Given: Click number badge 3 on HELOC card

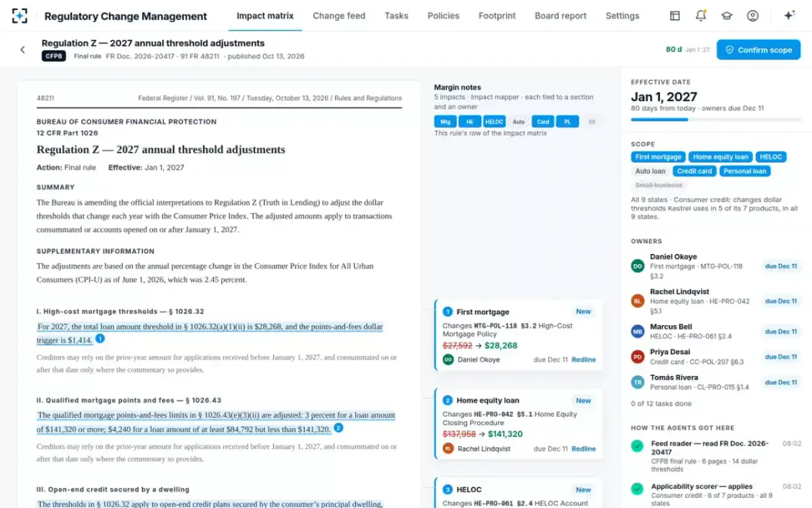Looking at the screenshot, I should pos(447,489).
